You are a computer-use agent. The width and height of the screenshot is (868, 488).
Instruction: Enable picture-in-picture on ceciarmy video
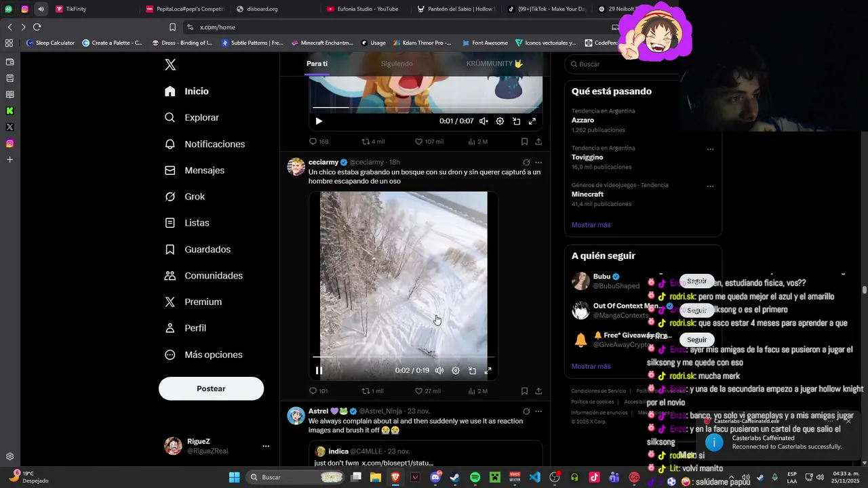pyautogui.click(x=472, y=371)
